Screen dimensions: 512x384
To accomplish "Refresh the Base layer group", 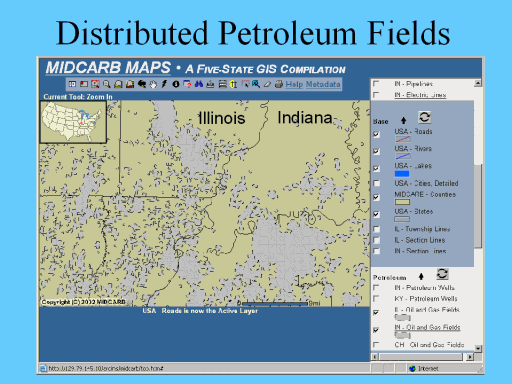I will (424, 117).
